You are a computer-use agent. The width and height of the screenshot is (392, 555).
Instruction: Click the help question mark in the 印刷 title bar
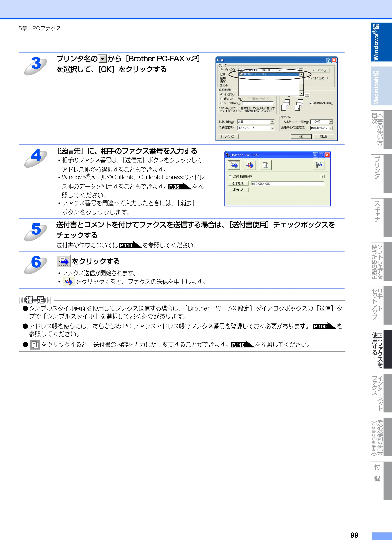pos(328,60)
